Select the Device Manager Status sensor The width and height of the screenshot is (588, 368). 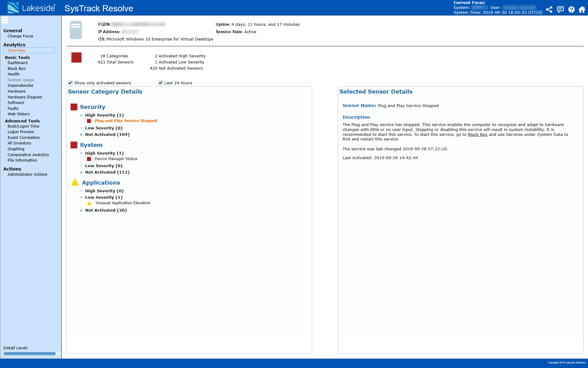point(116,159)
